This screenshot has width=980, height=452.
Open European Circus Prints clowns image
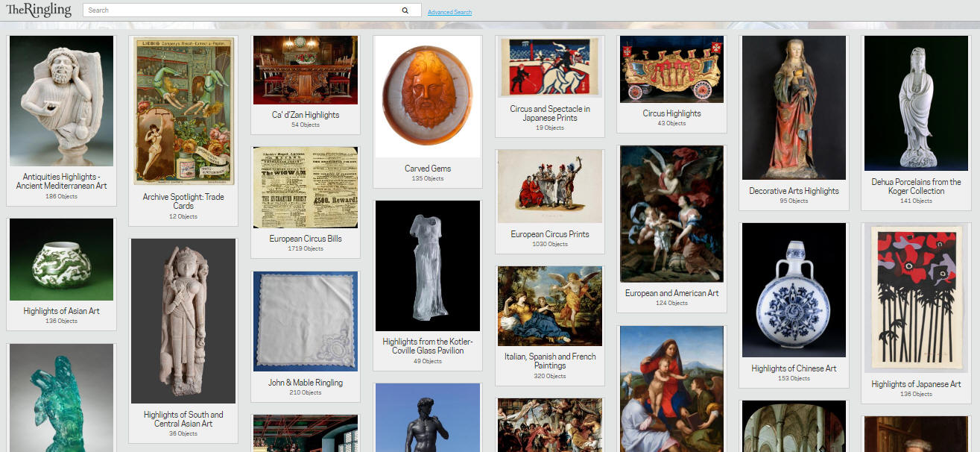550,186
